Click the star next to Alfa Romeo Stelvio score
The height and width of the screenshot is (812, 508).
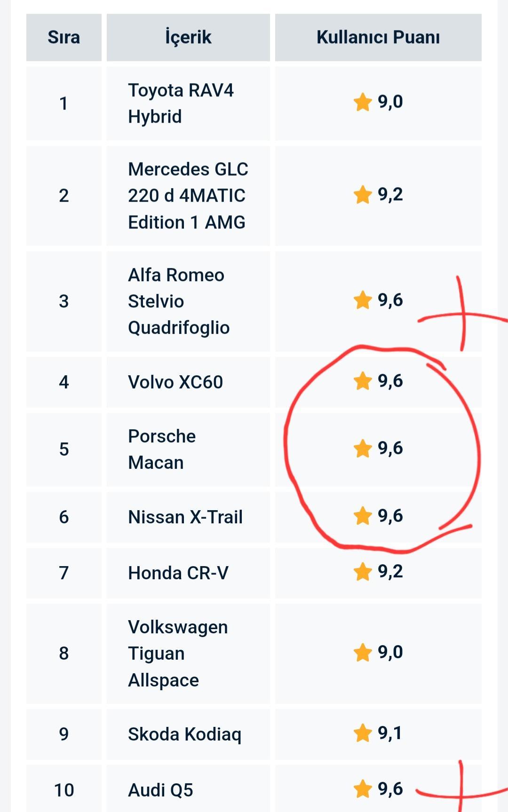(x=363, y=300)
